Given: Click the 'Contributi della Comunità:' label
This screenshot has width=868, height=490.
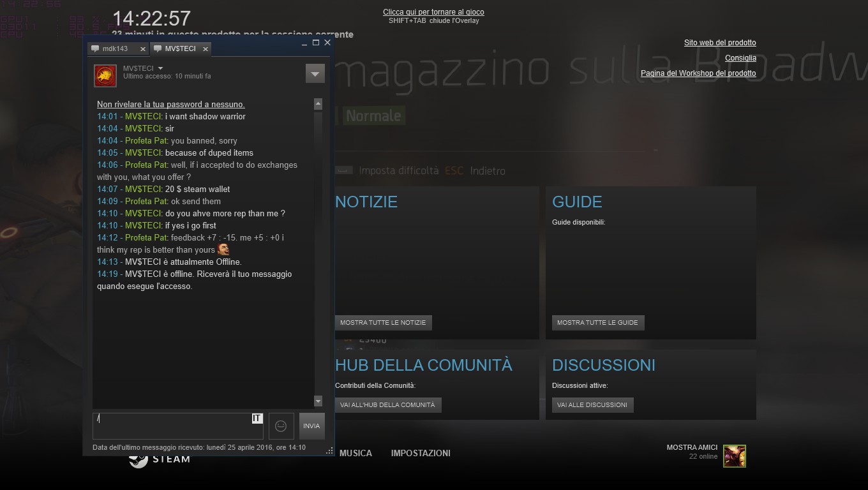Looking at the screenshot, I should (x=375, y=385).
